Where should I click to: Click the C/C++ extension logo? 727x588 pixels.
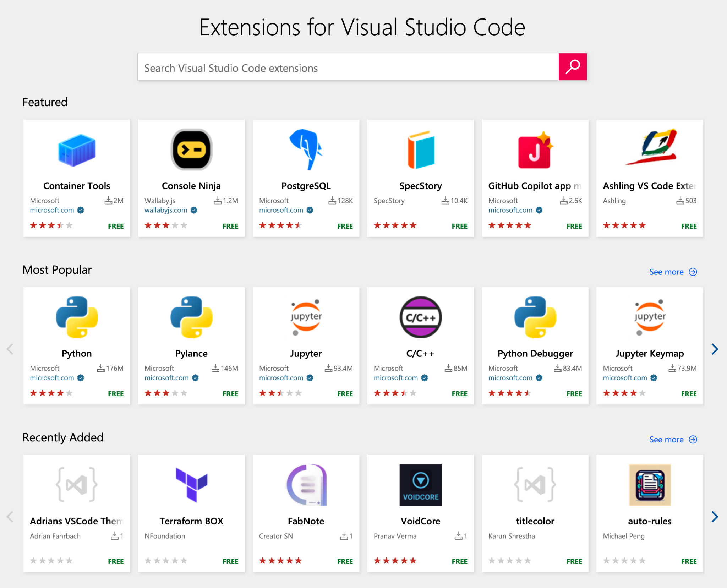[420, 317]
